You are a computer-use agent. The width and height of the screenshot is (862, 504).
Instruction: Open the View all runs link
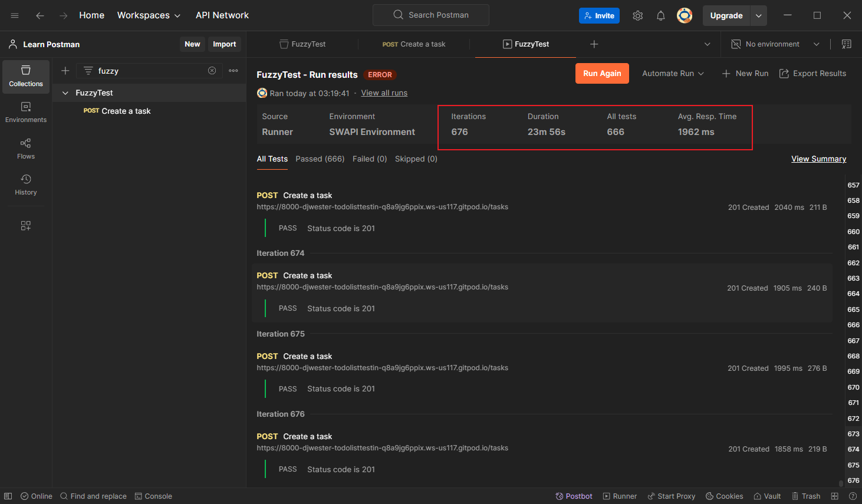pos(384,93)
